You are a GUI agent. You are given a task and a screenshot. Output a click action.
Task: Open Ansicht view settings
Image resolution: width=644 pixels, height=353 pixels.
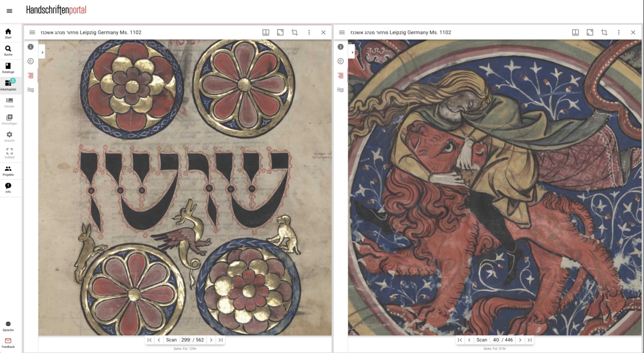pyautogui.click(x=9, y=137)
